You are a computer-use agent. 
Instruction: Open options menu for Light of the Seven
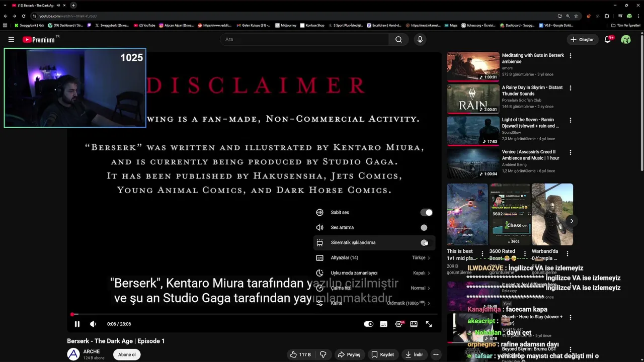point(570,120)
